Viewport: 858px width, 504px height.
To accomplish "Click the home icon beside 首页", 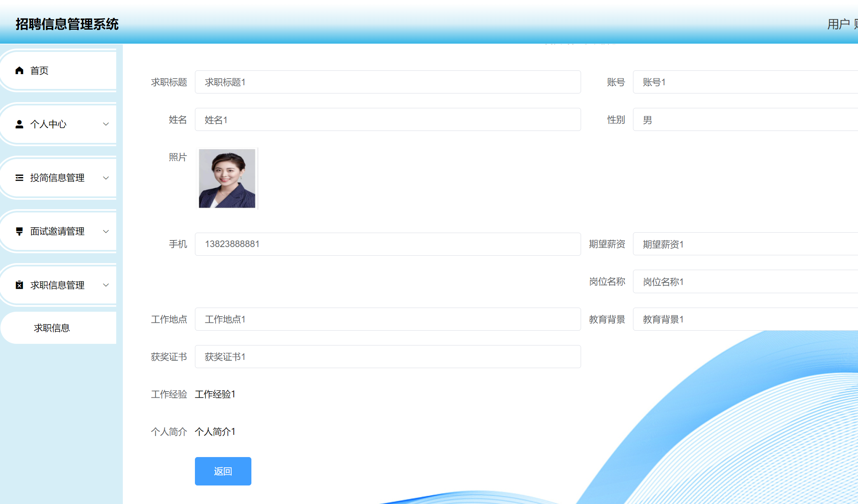I will tap(19, 70).
